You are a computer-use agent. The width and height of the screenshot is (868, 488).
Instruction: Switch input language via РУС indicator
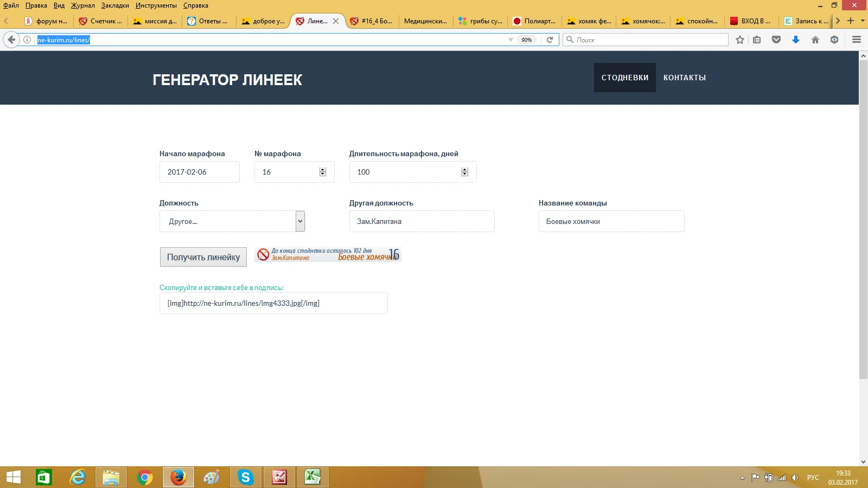pyautogui.click(x=813, y=478)
